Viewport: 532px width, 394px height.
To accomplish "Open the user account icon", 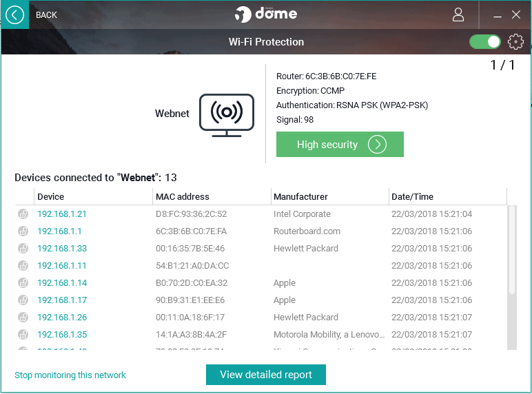I will point(458,14).
